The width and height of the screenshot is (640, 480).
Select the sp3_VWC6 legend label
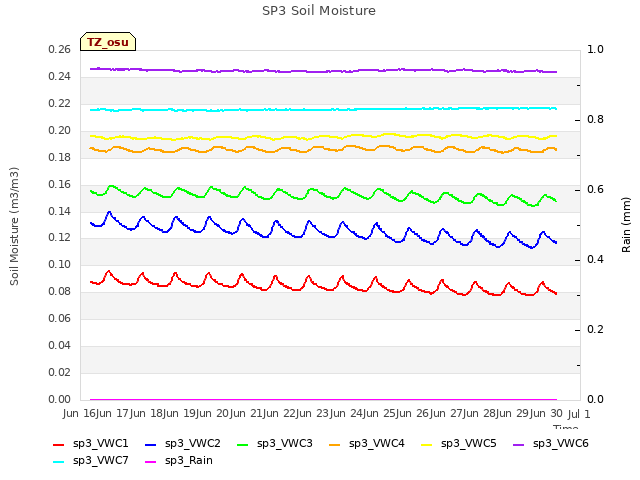coord(560,444)
